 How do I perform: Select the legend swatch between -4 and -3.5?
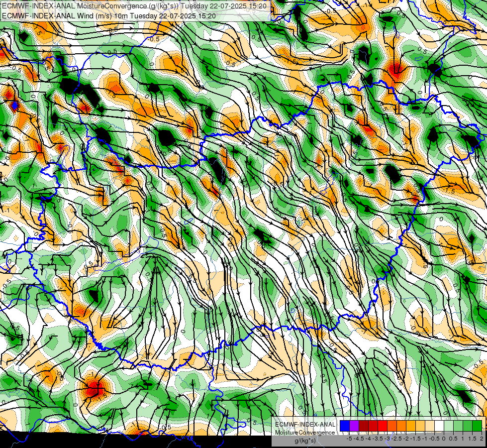pos(373,426)
